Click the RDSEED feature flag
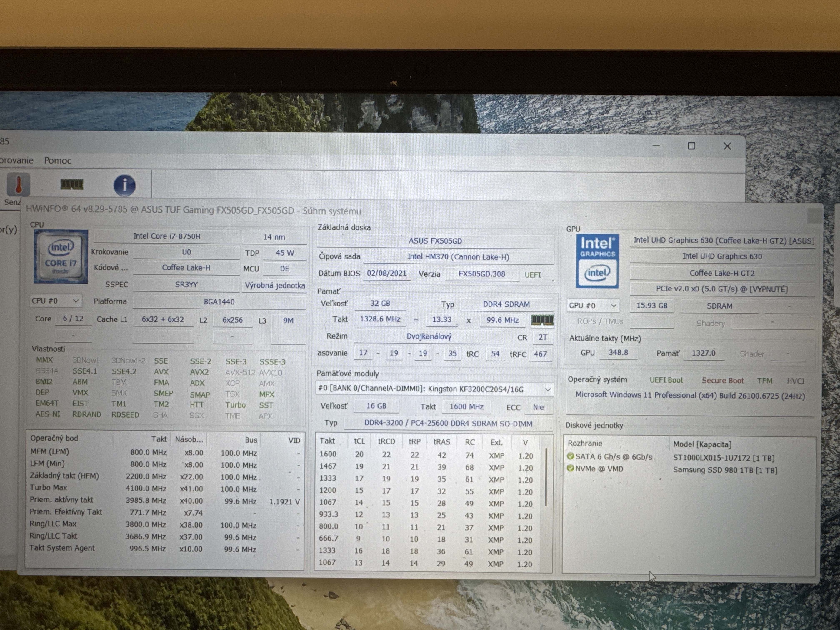Screen dimensions: 840x630 point(125,415)
